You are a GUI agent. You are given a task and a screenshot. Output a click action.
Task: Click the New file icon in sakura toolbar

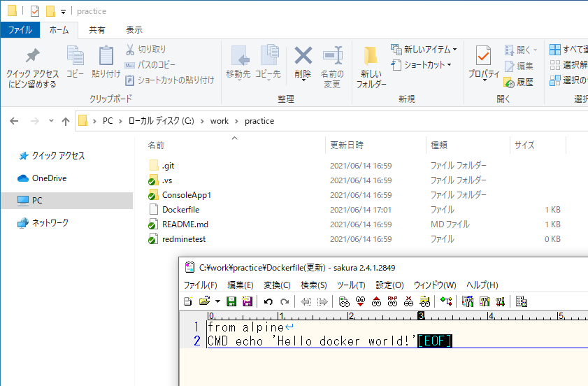[187, 301]
